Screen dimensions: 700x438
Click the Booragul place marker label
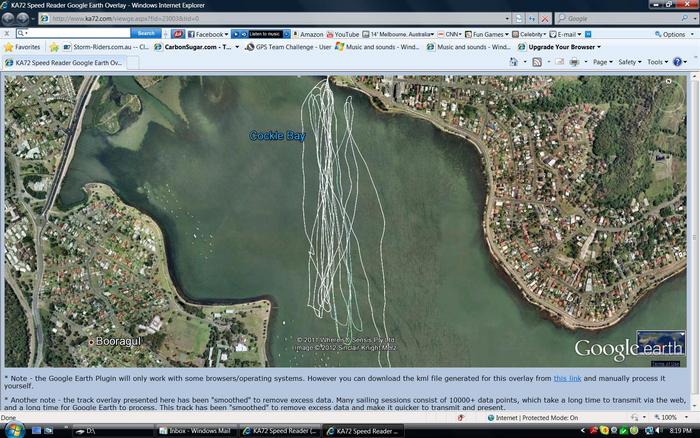[118, 342]
